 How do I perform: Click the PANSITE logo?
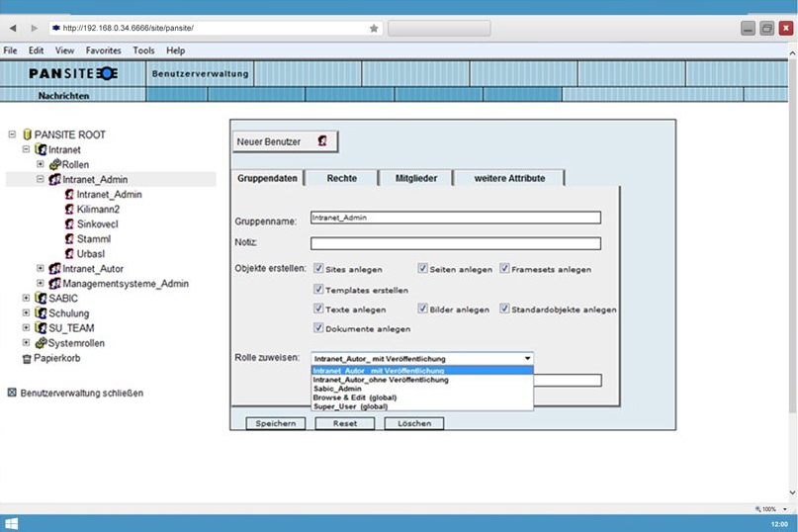coord(73,74)
